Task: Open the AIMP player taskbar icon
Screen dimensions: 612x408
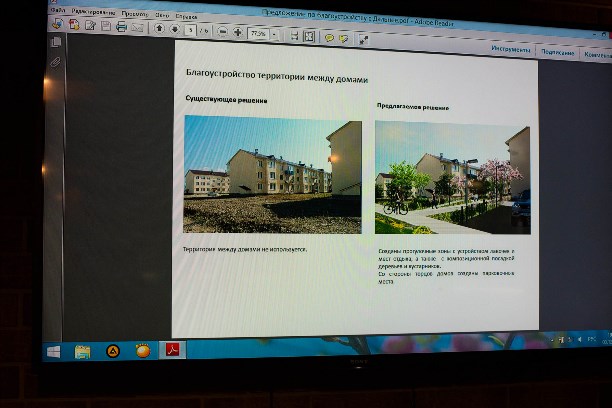Action: coord(113,351)
